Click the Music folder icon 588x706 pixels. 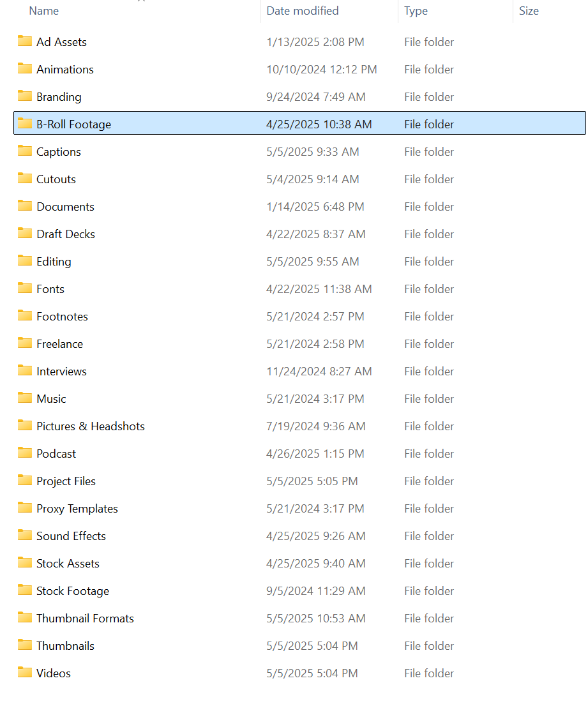tap(25, 398)
